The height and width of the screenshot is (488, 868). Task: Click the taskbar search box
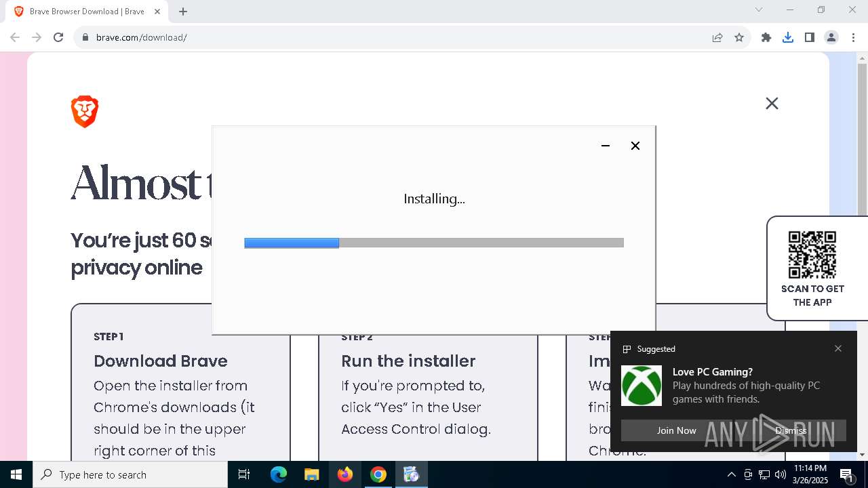tap(130, 474)
